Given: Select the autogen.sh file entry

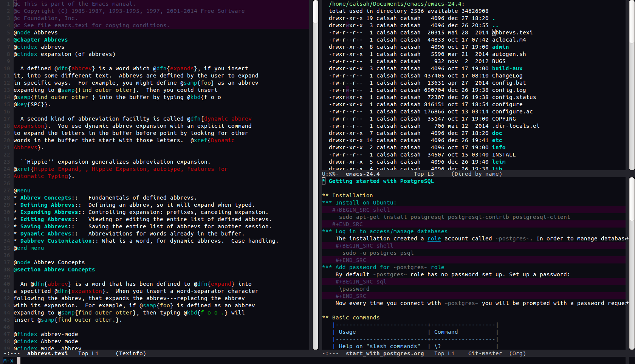Looking at the screenshot, I should coord(509,54).
